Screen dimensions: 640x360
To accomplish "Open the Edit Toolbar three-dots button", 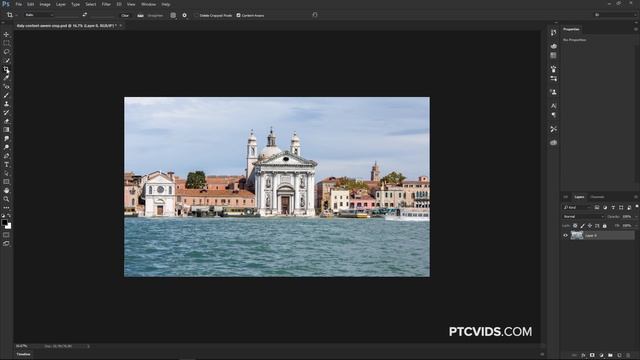I will tap(6, 208).
